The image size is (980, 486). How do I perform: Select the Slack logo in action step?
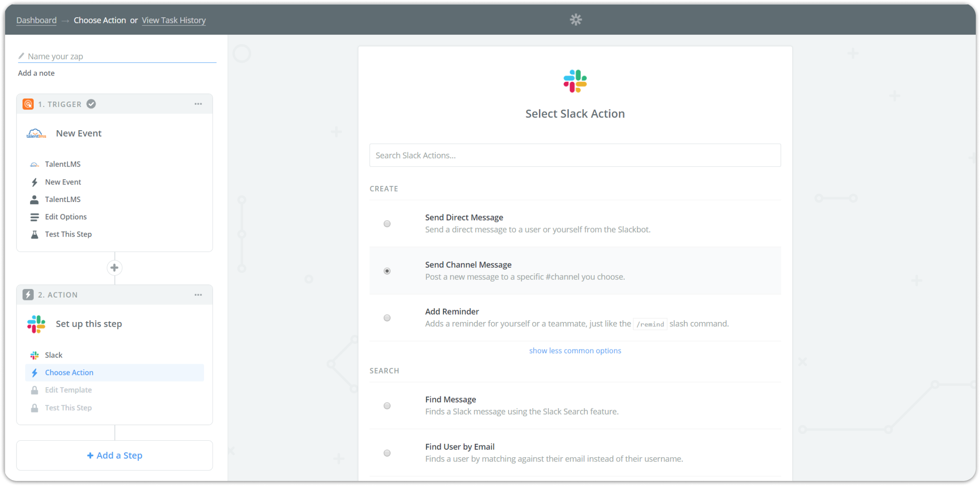coord(35,324)
